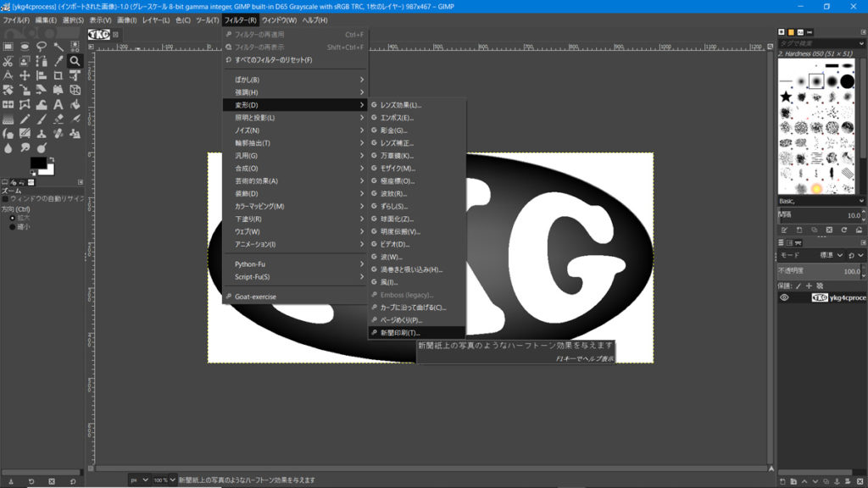The image size is (868, 488).
Task: Click the brush 間隔 spacing slider
Action: pyautogui.click(x=820, y=214)
